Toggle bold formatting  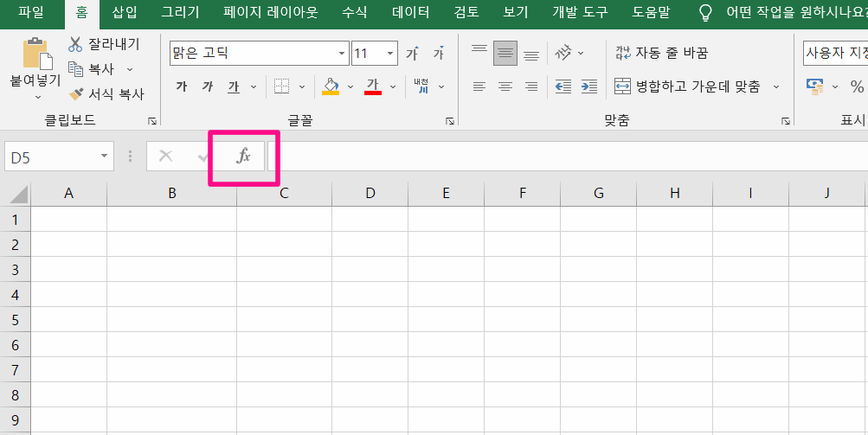[x=181, y=86]
